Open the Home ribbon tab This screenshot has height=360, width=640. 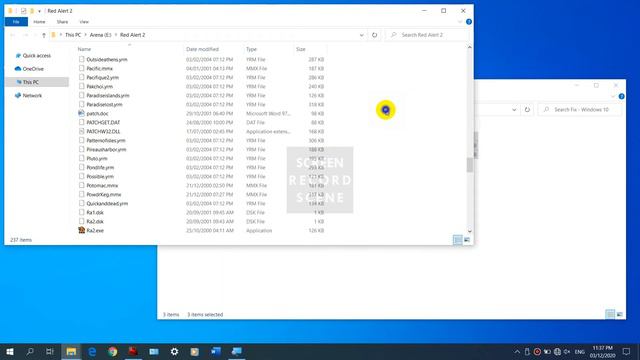[x=39, y=22]
